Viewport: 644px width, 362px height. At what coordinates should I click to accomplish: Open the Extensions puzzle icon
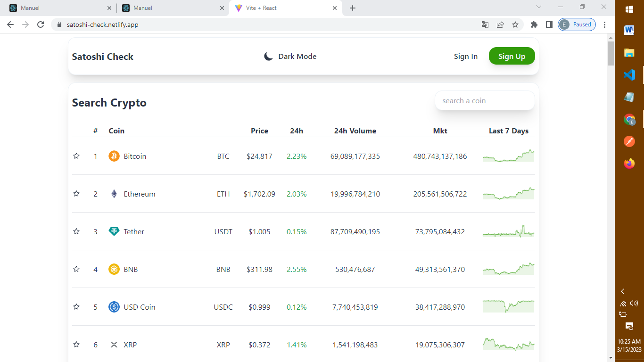(534, 25)
